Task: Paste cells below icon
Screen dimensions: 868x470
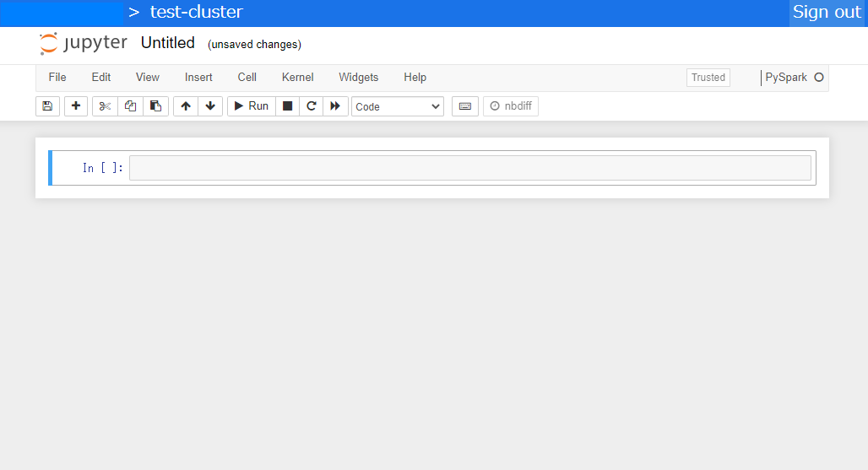Action: click(155, 106)
